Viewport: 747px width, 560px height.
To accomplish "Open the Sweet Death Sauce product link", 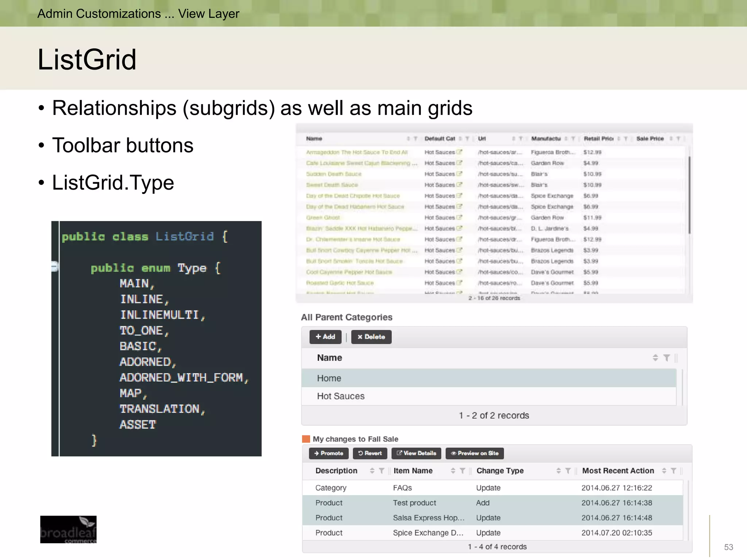I will [x=332, y=185].
